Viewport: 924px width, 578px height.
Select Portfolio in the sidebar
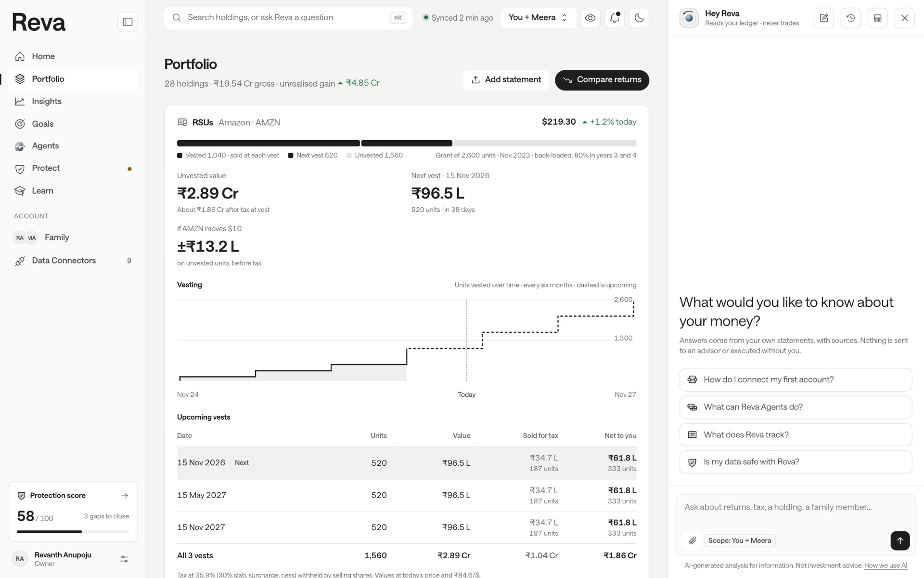[73, 79]
